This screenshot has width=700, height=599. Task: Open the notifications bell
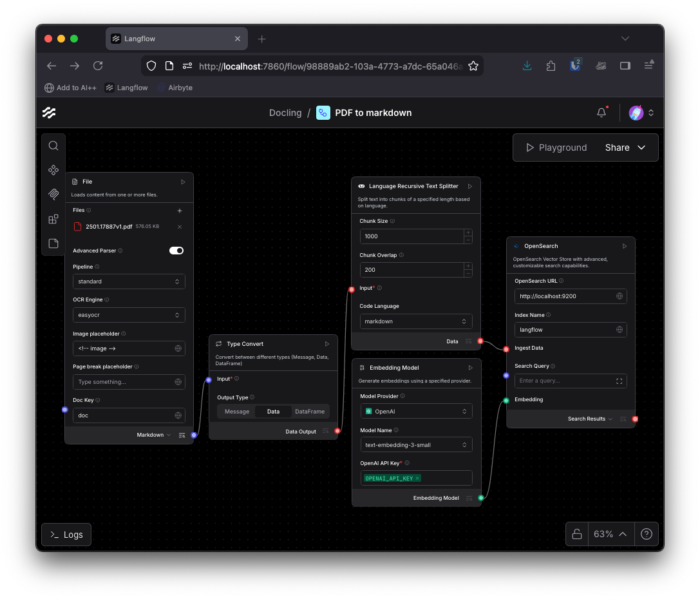pyautogui.click(x=601, y=112)
